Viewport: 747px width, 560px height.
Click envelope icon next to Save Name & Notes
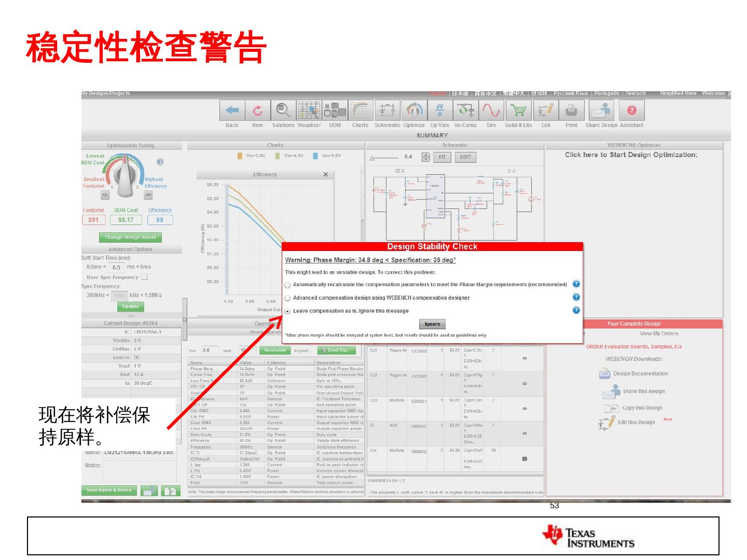[x=149, y=491]
